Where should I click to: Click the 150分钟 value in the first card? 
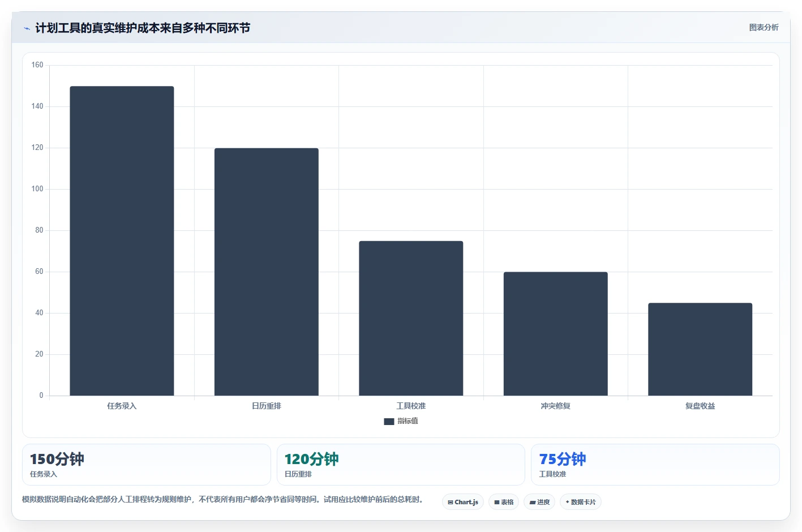coord(57,459)
